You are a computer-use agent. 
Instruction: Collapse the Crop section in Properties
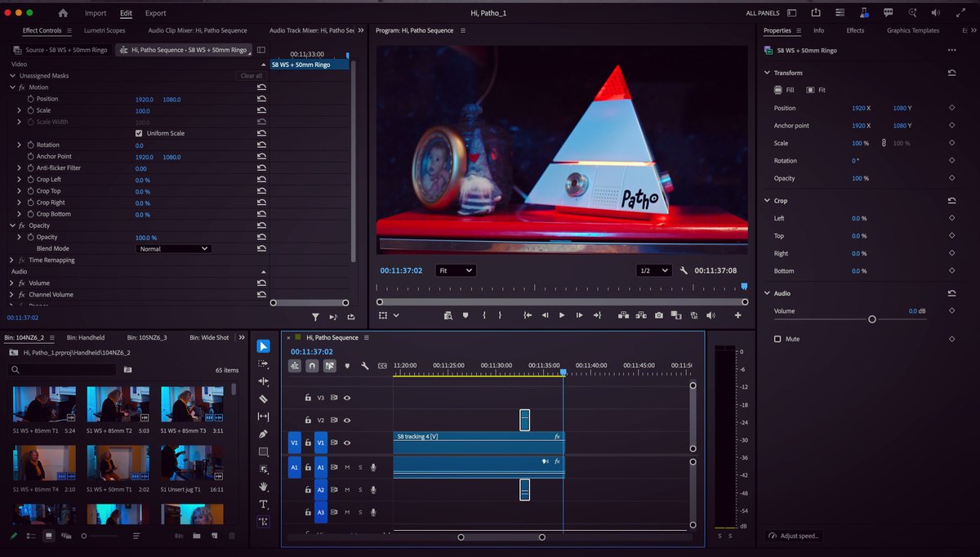[768, 200]
